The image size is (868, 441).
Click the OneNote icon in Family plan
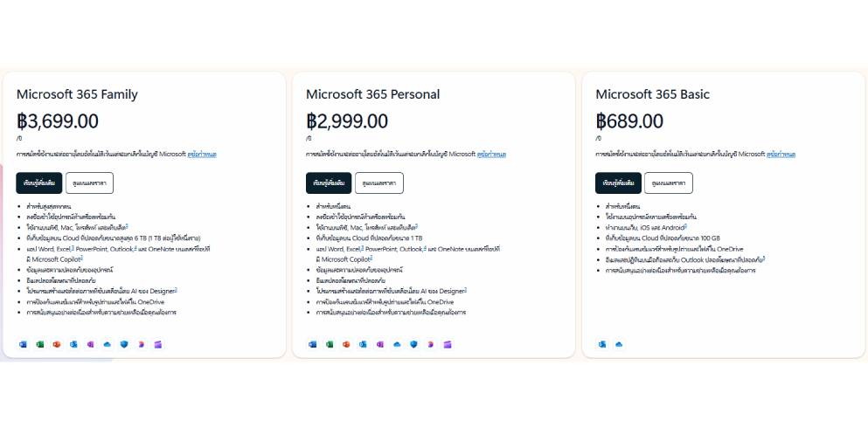click(90, 344)
